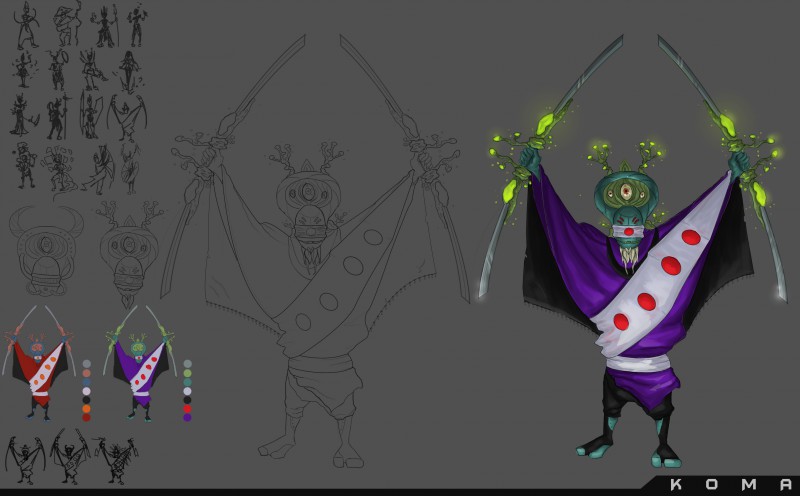This screenshot has height=496, width=800.
Task: Pick the salmon pink swatch in the red variant palette
Action: (x=86, y=373)
